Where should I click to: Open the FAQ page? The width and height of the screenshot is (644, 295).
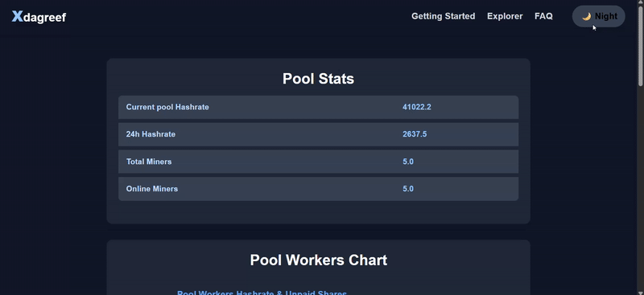(543, 16)
